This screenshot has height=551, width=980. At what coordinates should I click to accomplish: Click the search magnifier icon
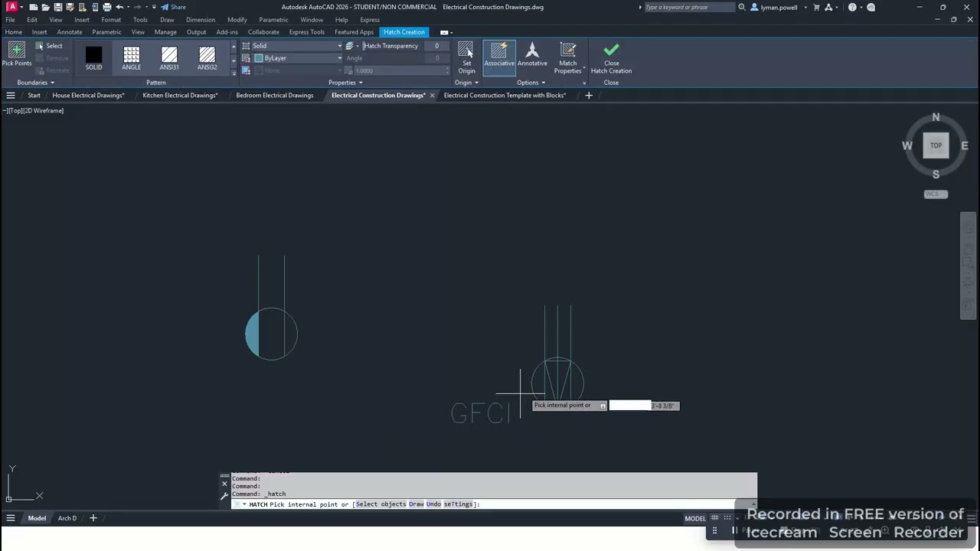[742, 7]
